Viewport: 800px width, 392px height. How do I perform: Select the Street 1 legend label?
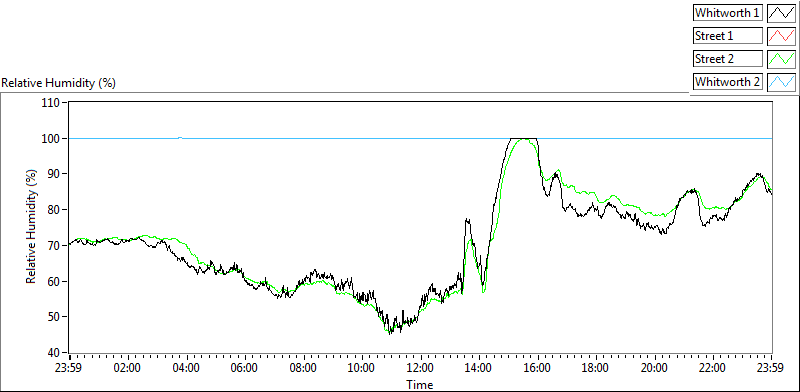click(x=728, y=36)
